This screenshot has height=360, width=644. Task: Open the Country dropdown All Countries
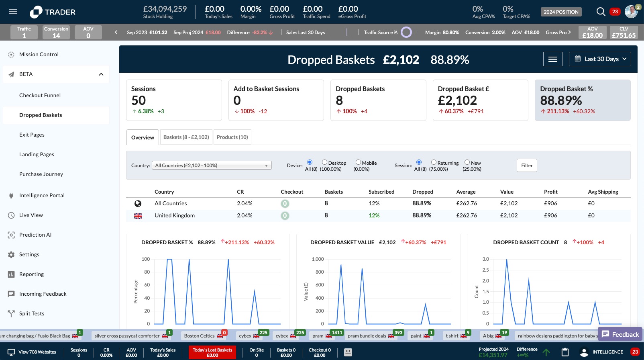click(x=212, y=165)
